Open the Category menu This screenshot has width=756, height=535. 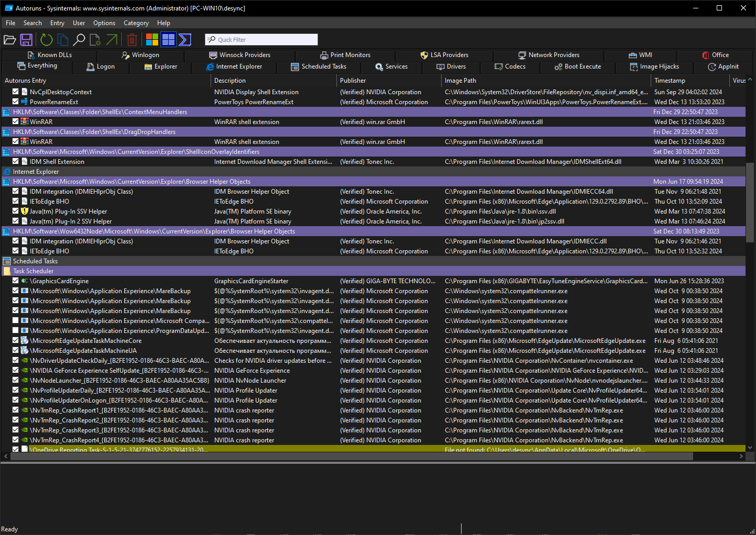(136, 23)
